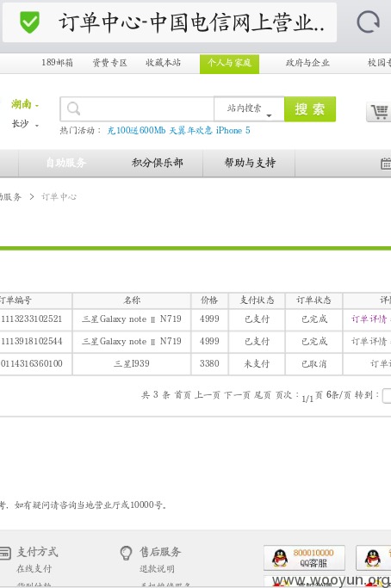Tap the green security shield icon

[29, 22]
